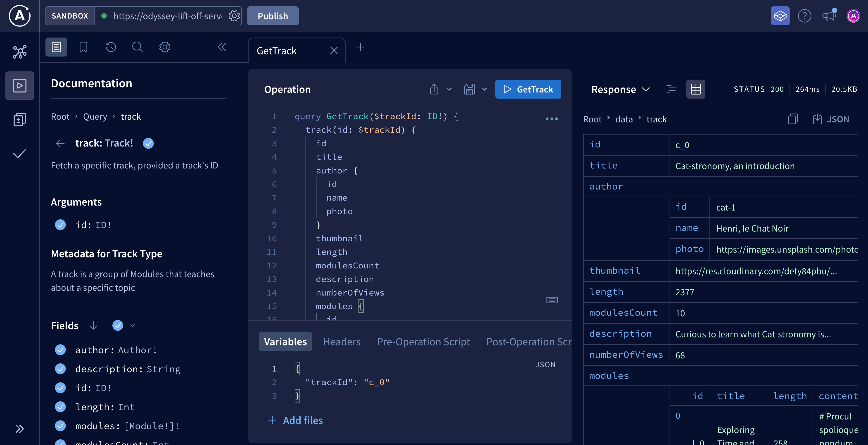This screenshot has width=868, height=445.
Task: Open the Pre-Operation Script tab
Action: point(423,342)
